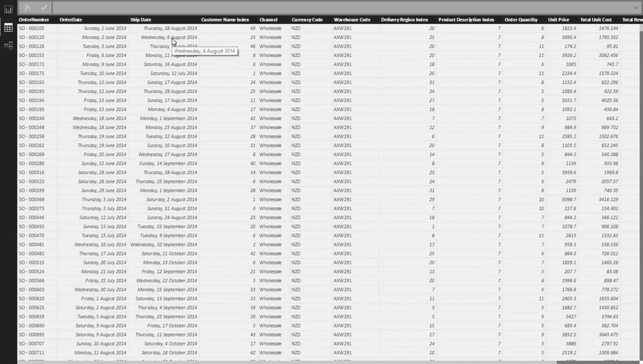Click ship date Tuesday, 23 September 2014
Image resolution: width=643 pixels, height=364 pixels.
tap(167, 227)
